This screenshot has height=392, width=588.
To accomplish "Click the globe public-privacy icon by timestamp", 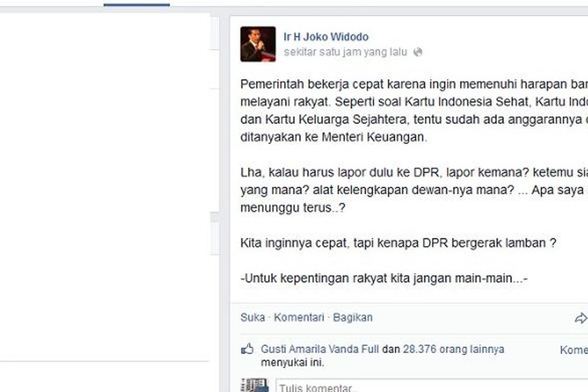I will (417, 52).
